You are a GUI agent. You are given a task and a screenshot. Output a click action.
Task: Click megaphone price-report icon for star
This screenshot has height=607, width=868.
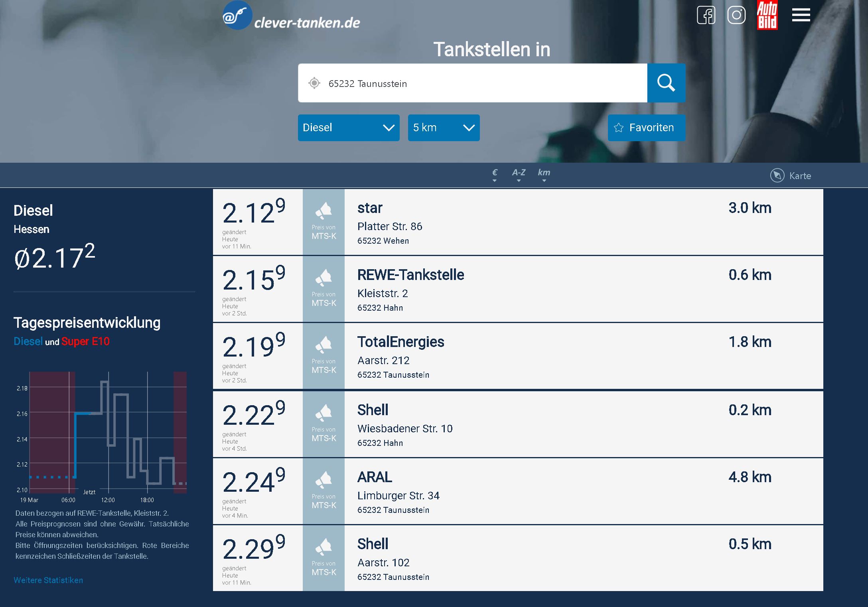(324, 211)
